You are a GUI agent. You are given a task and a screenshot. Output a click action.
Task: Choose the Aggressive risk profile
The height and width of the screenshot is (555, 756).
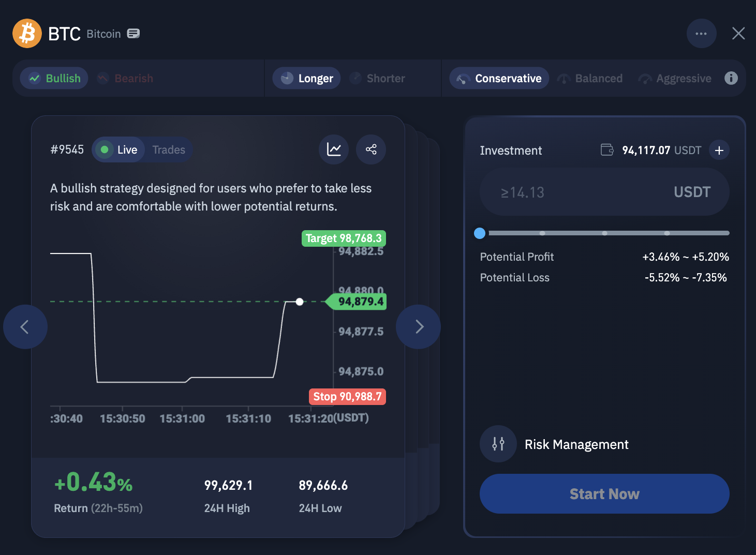675,79
